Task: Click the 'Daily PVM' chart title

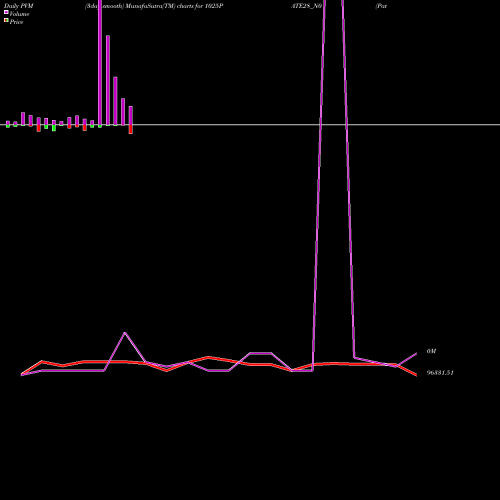Action: (x=18, y=6)
